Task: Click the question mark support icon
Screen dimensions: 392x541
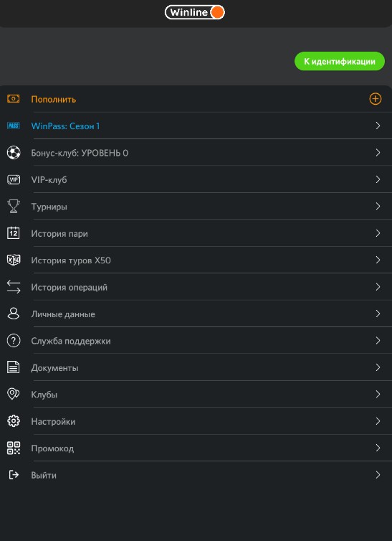Action: (x=14, y=341)
